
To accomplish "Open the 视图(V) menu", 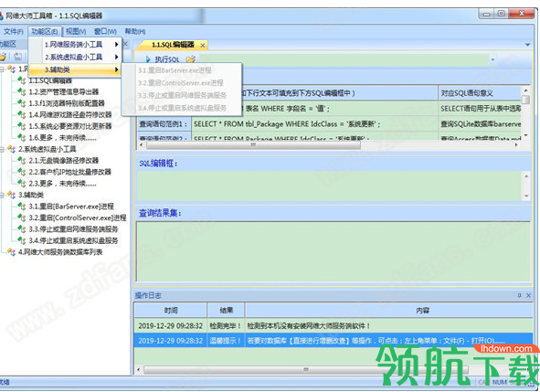I will tap(76, 32).
